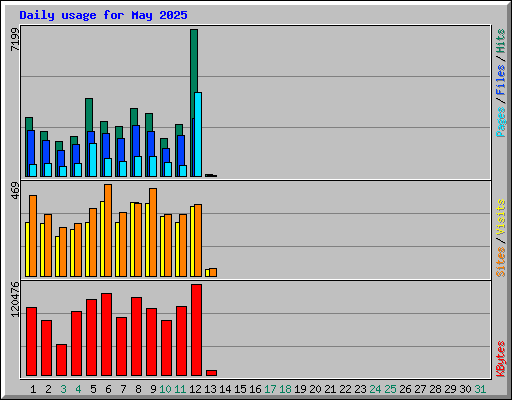The image size is (512, 400).
Task: Click the "Visits" legend label
Action: click(500, 217)
